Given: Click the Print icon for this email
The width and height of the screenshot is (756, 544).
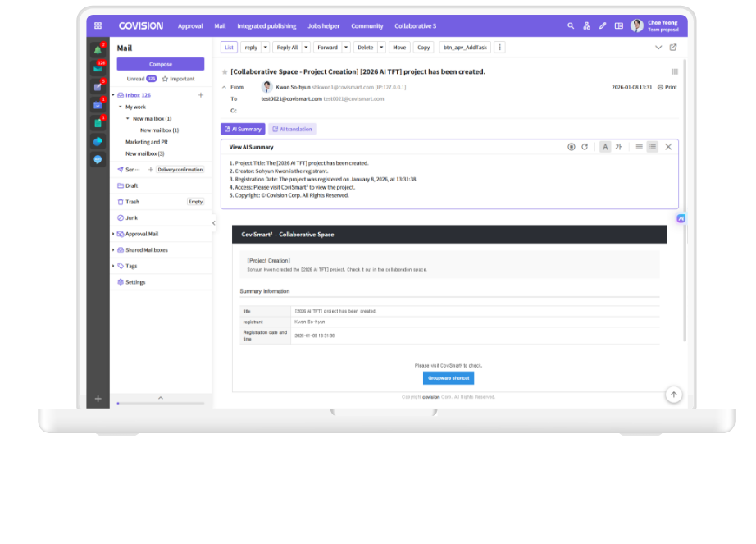Looking at the screenshot, I should [667, 87].
